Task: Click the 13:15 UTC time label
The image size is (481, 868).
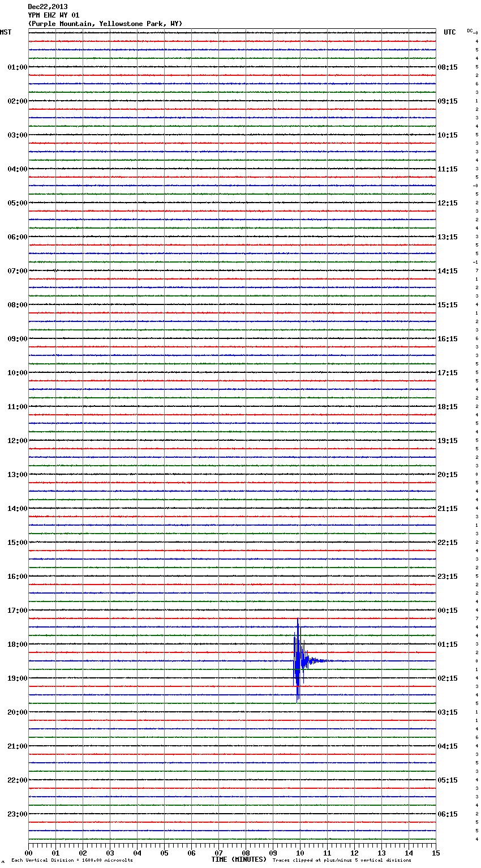Action: (448, 237)
